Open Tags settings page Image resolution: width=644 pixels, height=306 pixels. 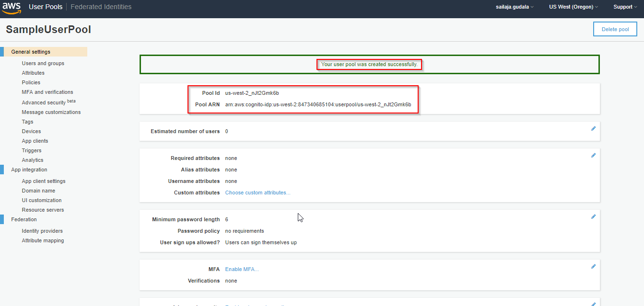click(27, 122)
